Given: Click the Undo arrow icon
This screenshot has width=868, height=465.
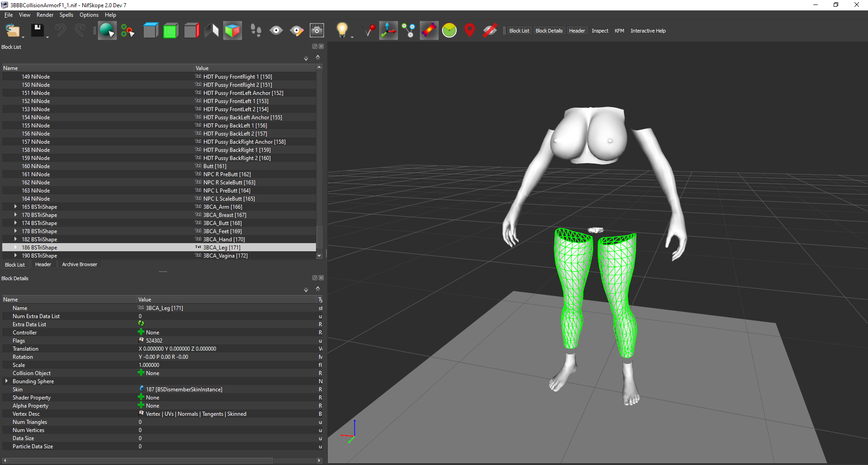Looking at the screenshot, I should click(x=60, y=30).
